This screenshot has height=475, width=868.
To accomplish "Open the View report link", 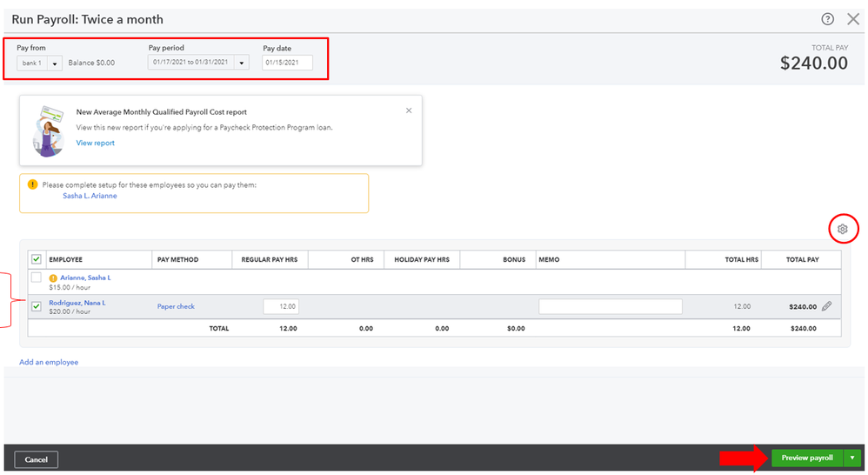I will 95,143.
